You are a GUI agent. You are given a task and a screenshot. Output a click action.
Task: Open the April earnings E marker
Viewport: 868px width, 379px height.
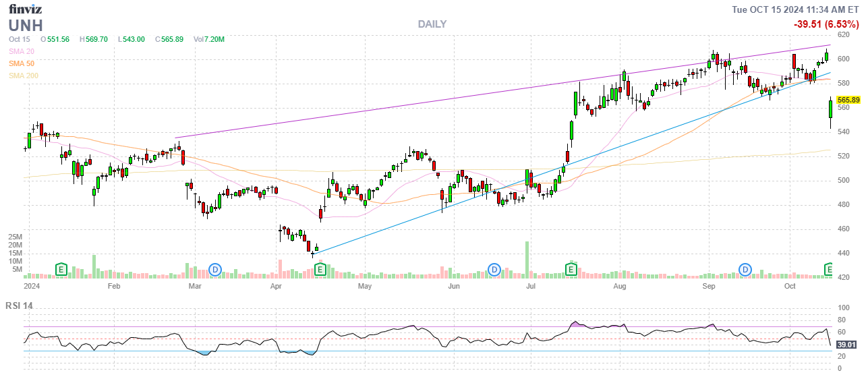[x=321, y=269]
